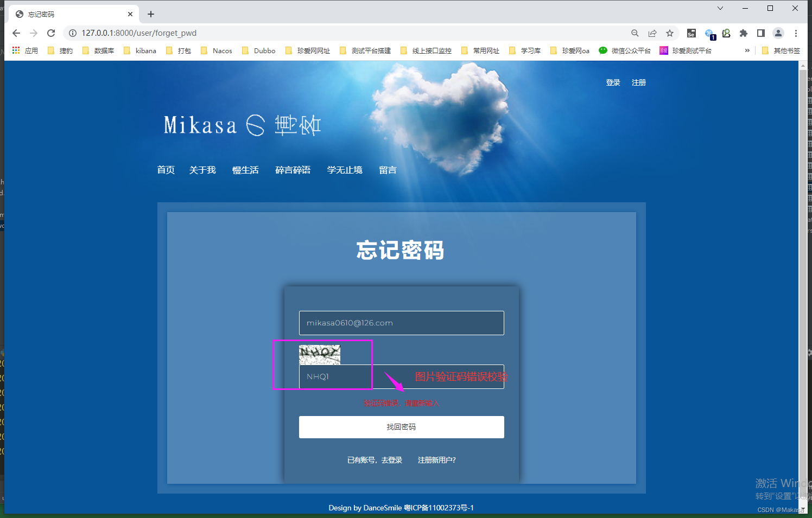This screenshot has width=812, height=518.
Task: Open the green extension next to the puzzle icon
Action: coord(726,33)
